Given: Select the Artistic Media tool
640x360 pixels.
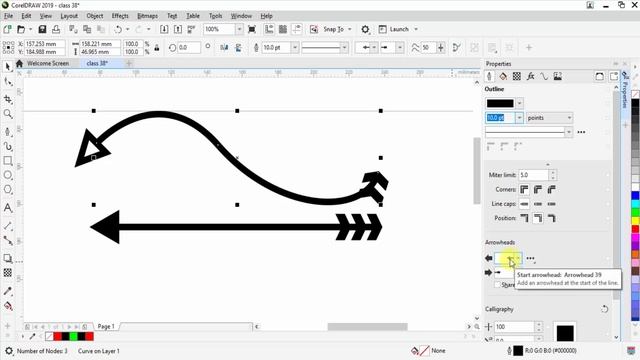Looking at the screenshot, I should pyautogui.click(x=8, y=146).
